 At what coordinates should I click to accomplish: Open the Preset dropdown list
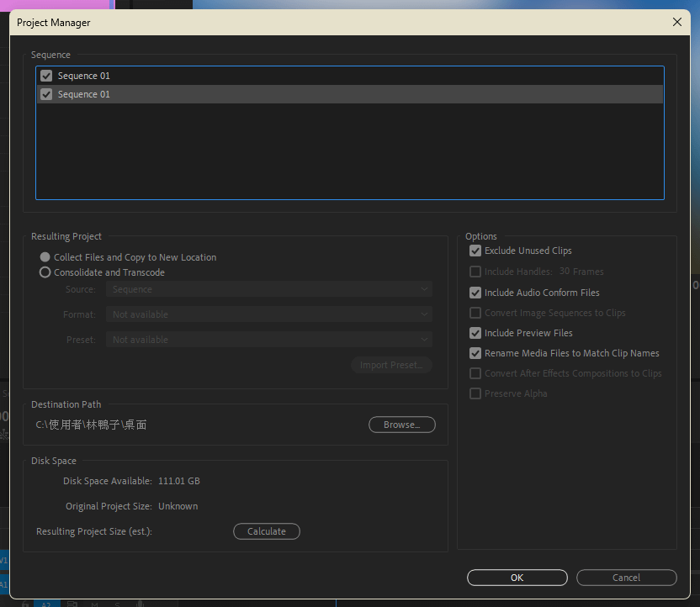tap(268, 340)
